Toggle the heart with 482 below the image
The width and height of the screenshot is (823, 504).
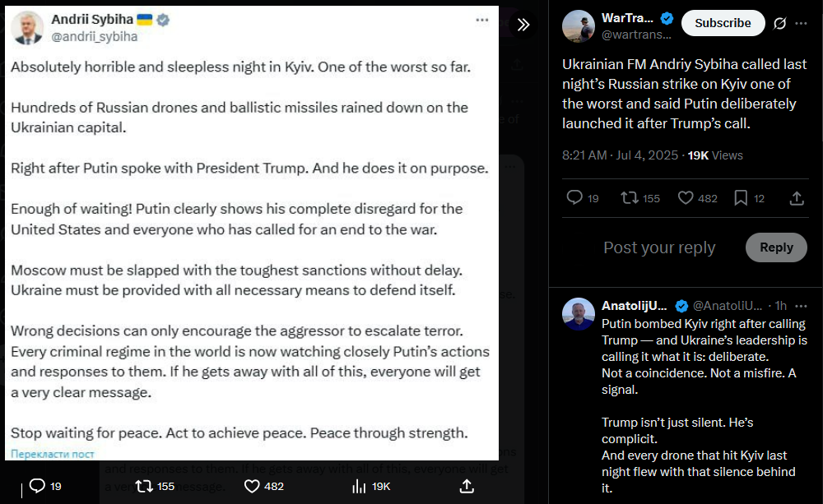pos(252,486)
